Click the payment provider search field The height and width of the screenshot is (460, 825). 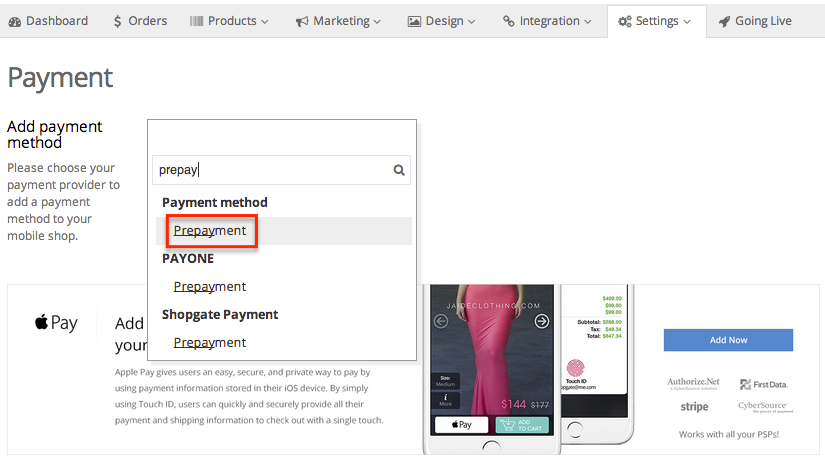270,170
